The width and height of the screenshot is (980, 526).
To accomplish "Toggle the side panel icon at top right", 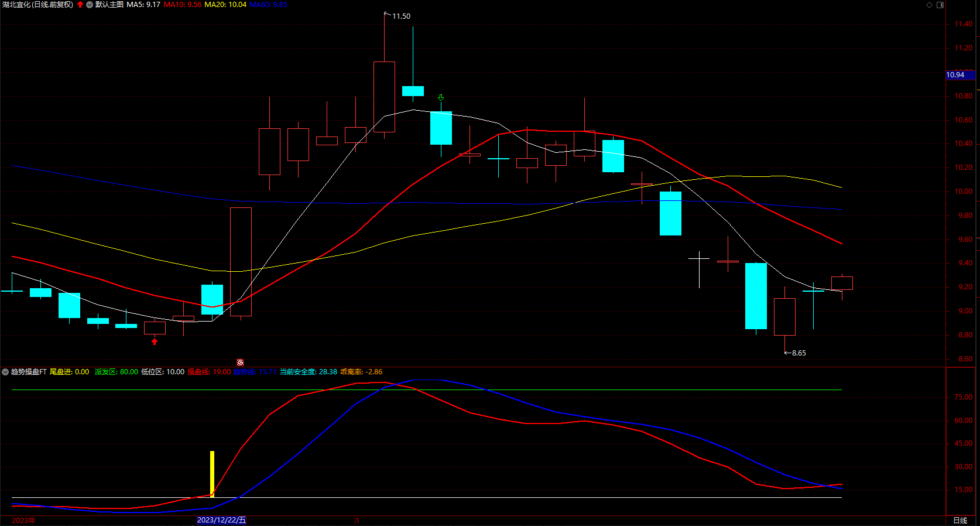I will (940, 5).
